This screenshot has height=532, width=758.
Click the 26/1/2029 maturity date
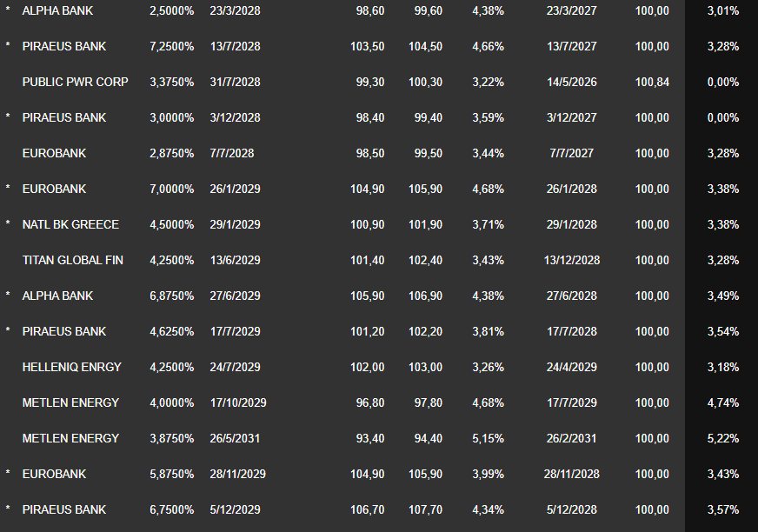coord(235,190)
